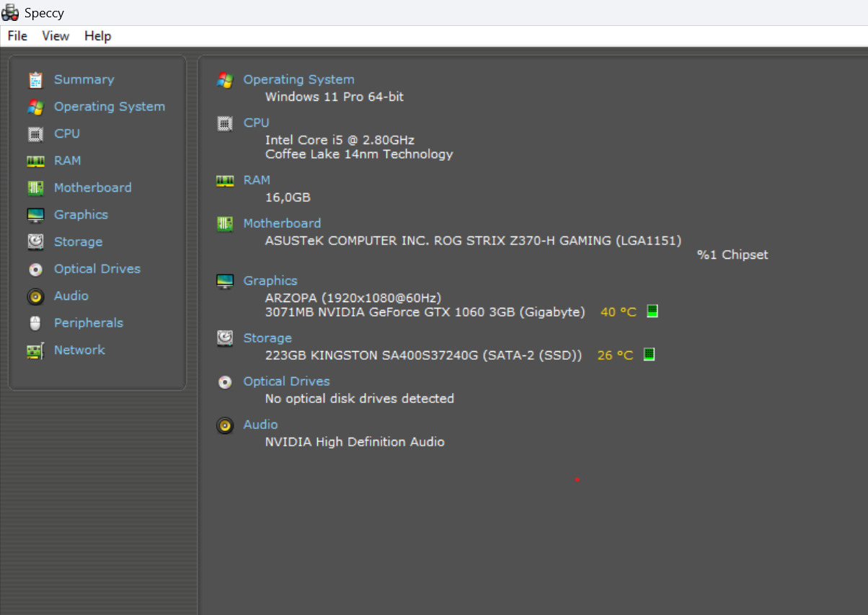Click the Summary clipboard icon in sidebar
Viewport: 868px width, 615px height.
pyautogui.click(x=35, y=80)
